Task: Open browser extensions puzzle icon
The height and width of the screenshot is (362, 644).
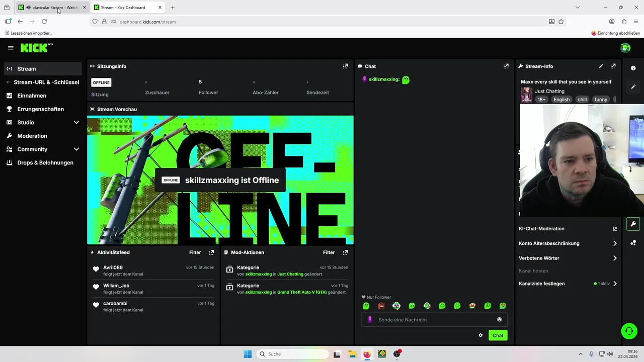Action: tap(624, 22)
